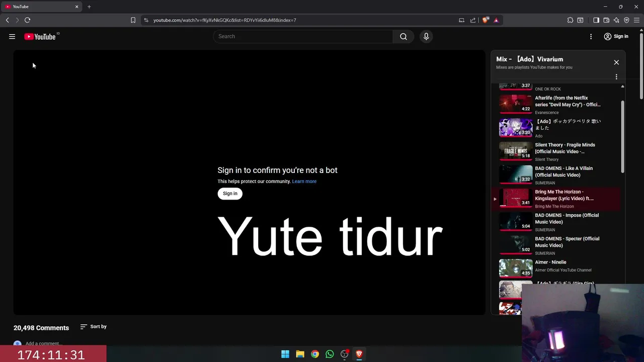Viewport: 644px width, 362px height.
Task: Start voice search with microphone icon
Action: (426, 36)
